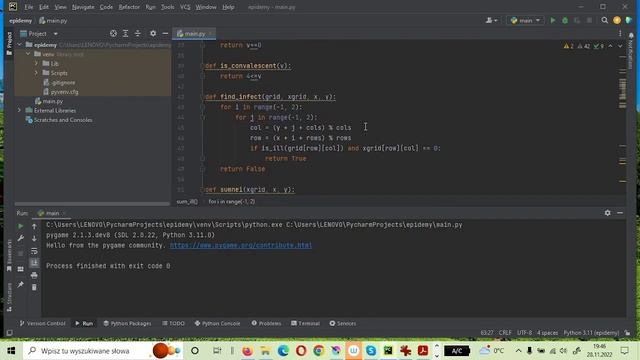640x360 pixels.
Task: Fold the is_convalescent function in the gutter
Action: pos(202,66)
